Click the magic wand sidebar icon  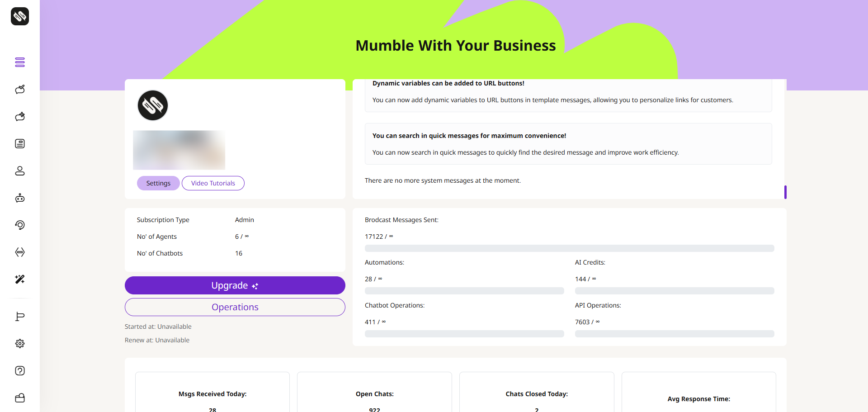click(20, 279)
